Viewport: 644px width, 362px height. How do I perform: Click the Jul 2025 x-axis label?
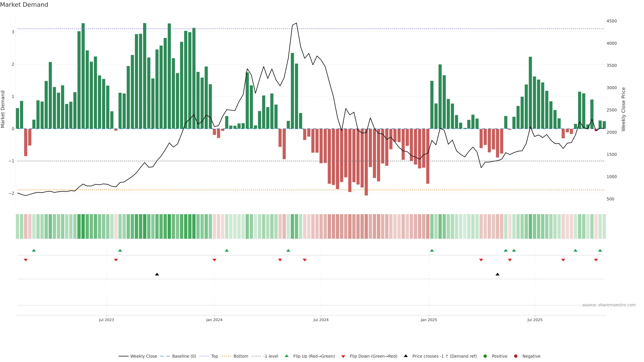(x=535, y=320)
